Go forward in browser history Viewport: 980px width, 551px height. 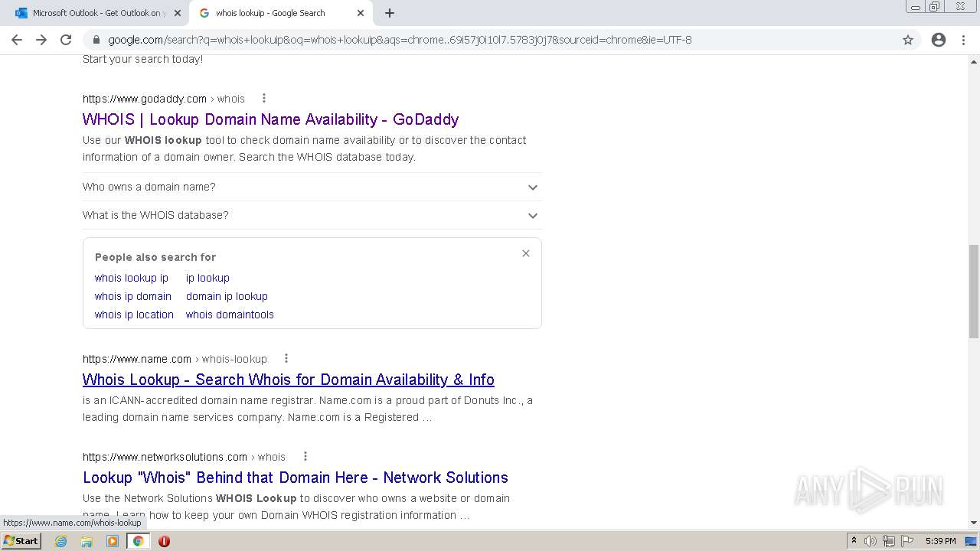41,40
